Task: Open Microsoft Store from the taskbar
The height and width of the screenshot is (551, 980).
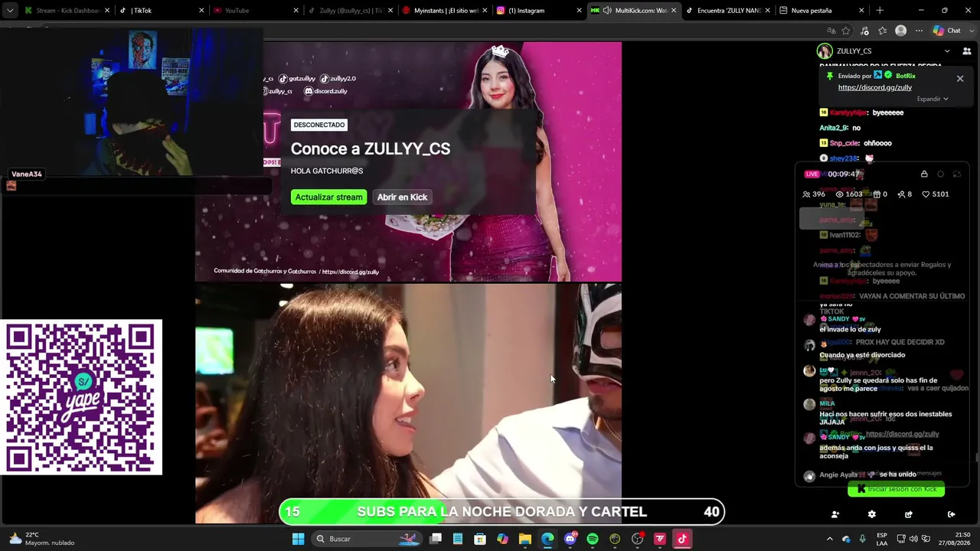Action: (x=480, y=539)
